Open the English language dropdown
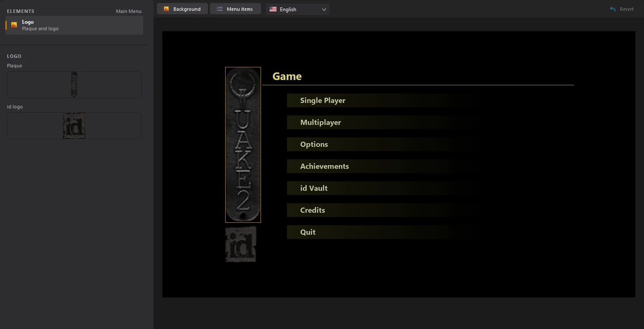The height and width of the screenshot is (329, 644). [x=298, y=9]
